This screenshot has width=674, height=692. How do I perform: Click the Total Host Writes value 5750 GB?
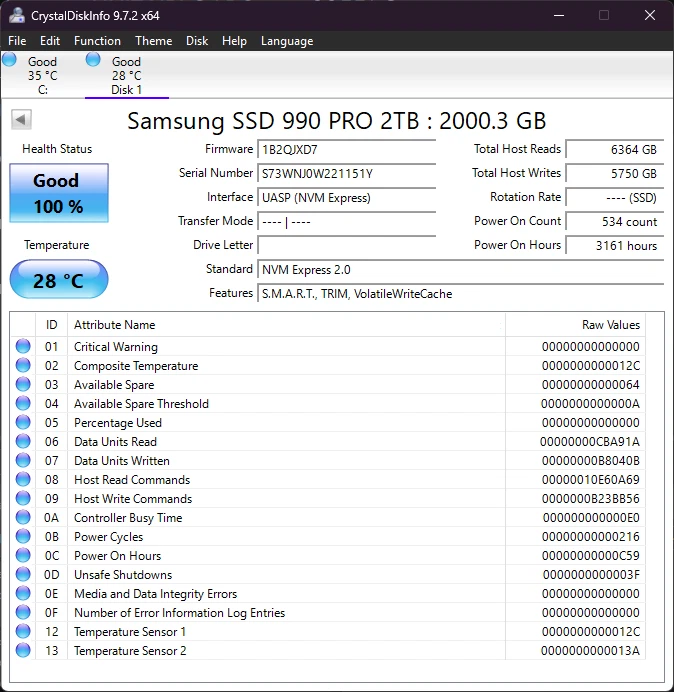point(614,173)
